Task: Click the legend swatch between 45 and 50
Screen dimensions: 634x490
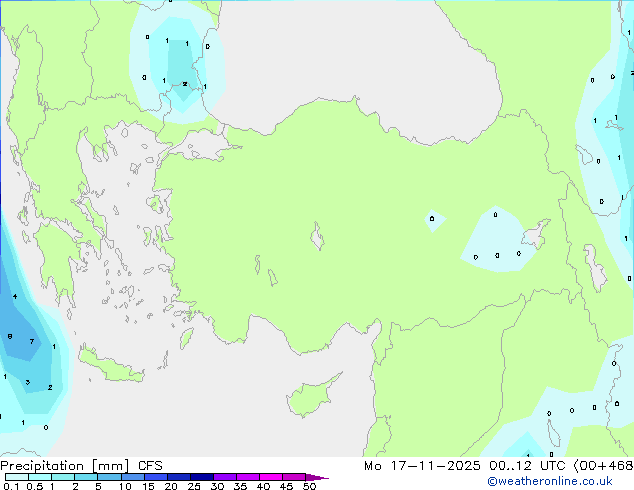Action: point(294,477)
